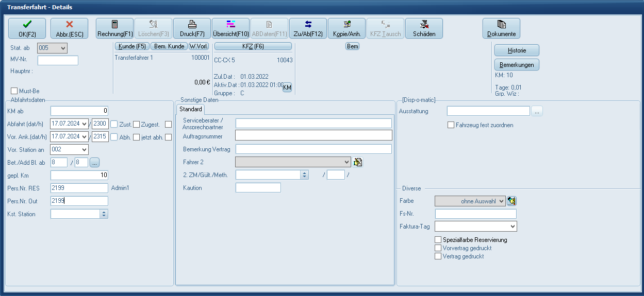
Task: Click the icon next to Fahrer 2 dropdown
Action: coord(358,162)
